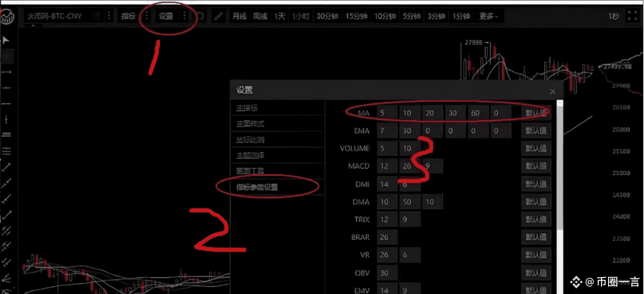Reset MACD parameters with 默认值 button

[x=536, y=166]
